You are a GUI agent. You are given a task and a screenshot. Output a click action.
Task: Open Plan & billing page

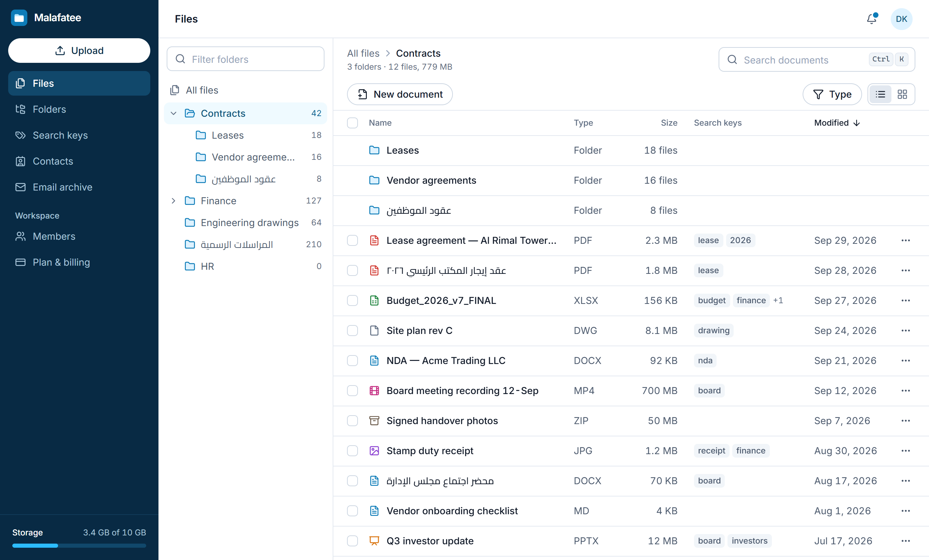(x=79, y=262)
